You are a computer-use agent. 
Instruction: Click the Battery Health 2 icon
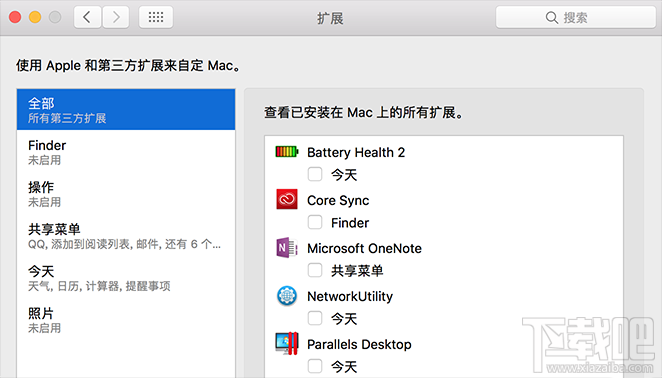point(287,151)
